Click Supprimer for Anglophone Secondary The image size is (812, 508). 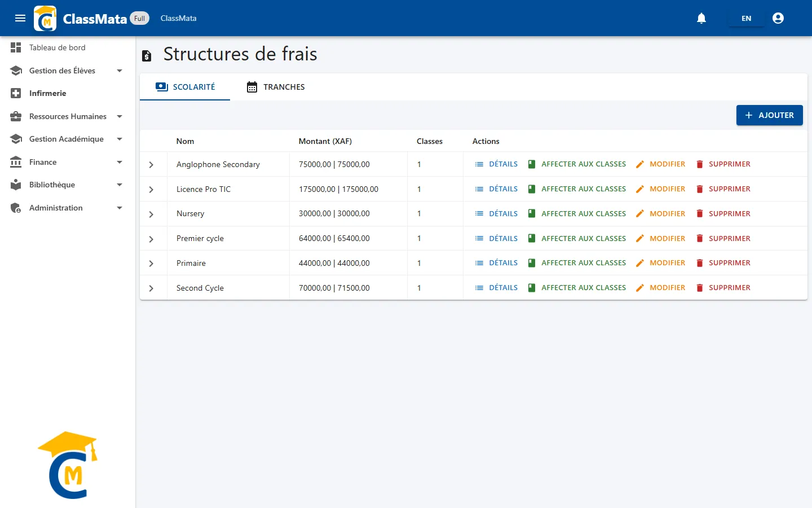pyautogui.click(x=723, y=164)
